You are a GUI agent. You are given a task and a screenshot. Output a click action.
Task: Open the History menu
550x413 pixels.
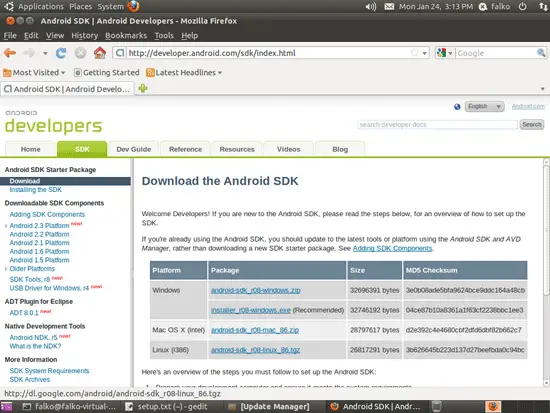tap(85, 35)
